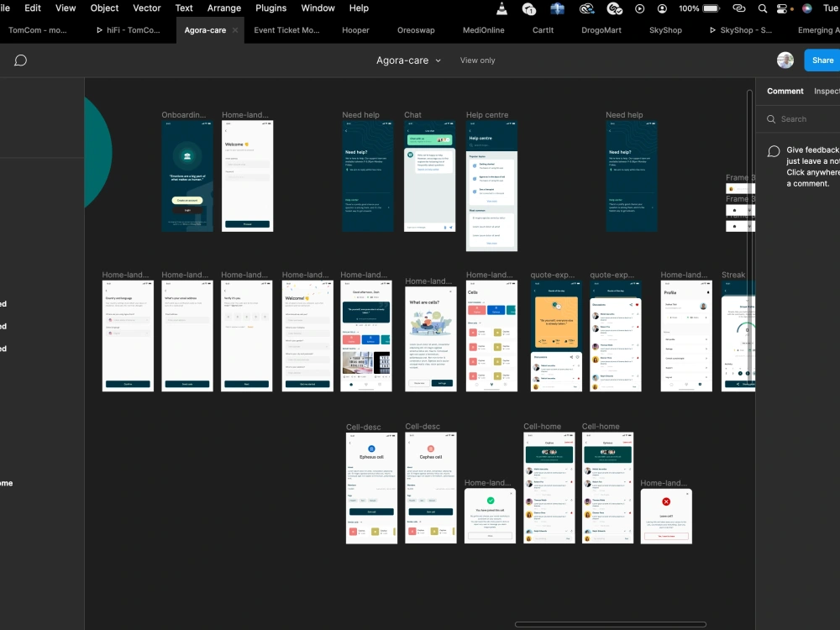Open the Window menu
Image resolution: width=840 pixels, height=630 pixels.
(x=318, y=8)
